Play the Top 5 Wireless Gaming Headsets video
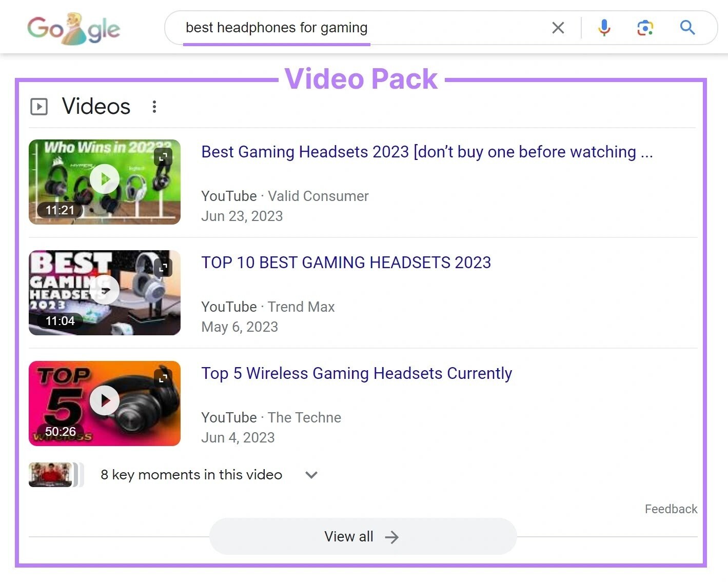 (x=105, y=400)
